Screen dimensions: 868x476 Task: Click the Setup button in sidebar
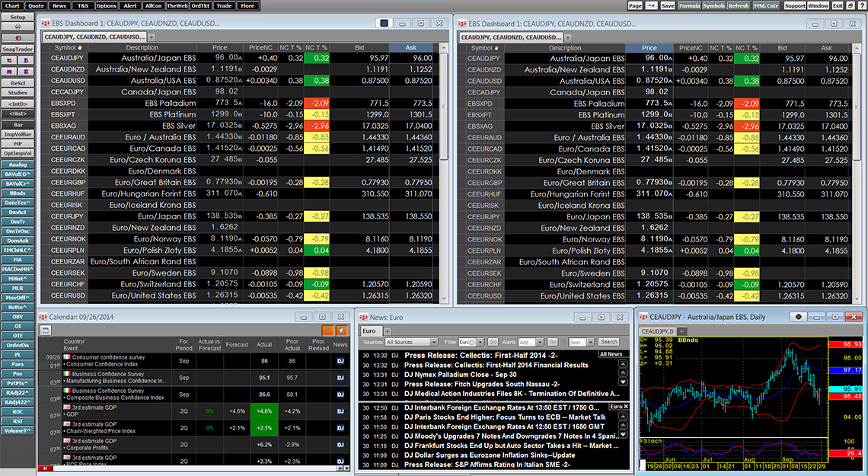pyautogui.click(x=18, y=18)
